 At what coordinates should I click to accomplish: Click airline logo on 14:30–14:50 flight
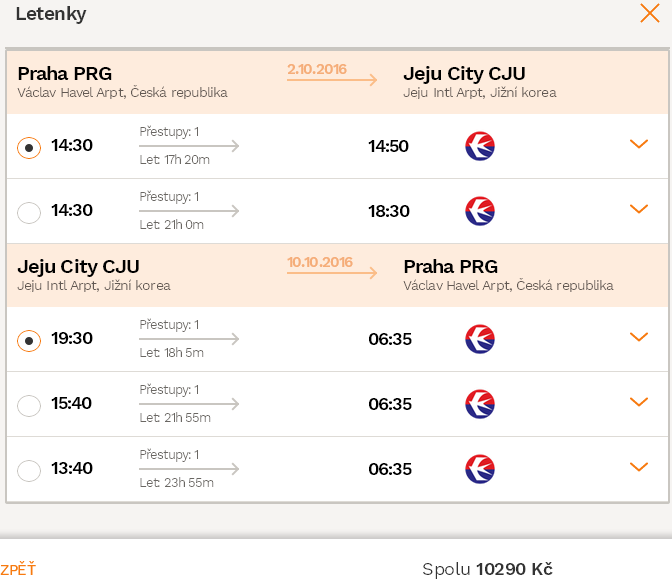480,146
